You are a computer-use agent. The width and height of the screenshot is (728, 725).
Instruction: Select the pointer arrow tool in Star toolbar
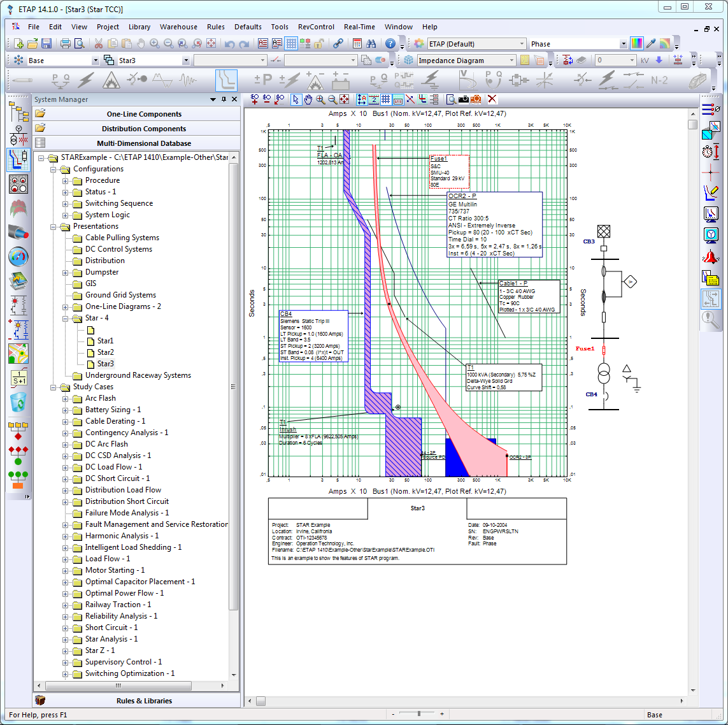tap(296, 99)
